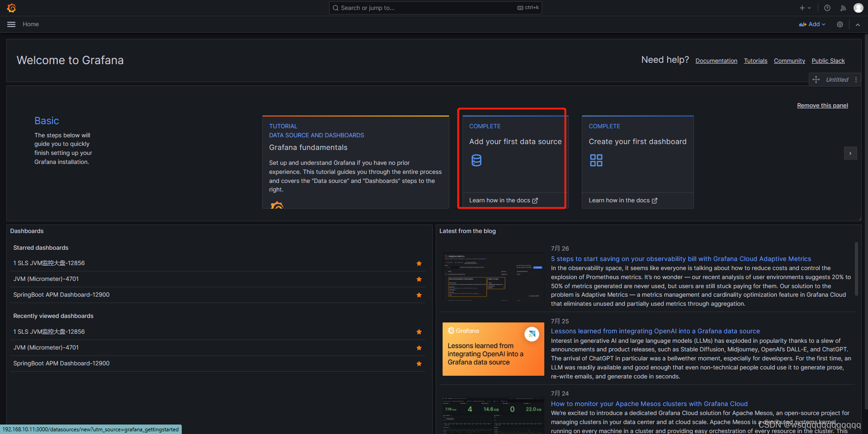Open the Untitled panel options menu
Image resolution: width=868 pixels, height=434 pixels.
856,79
